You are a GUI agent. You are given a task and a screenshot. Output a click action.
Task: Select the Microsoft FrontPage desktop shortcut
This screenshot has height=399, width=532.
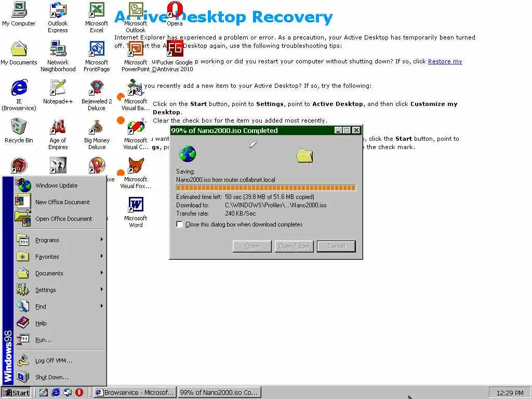click(x=97, y=56)
